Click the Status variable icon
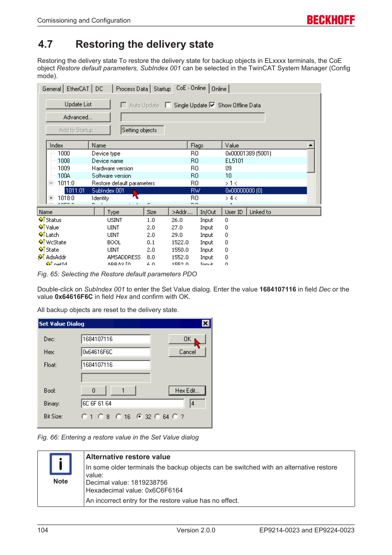 coord(42,220)
